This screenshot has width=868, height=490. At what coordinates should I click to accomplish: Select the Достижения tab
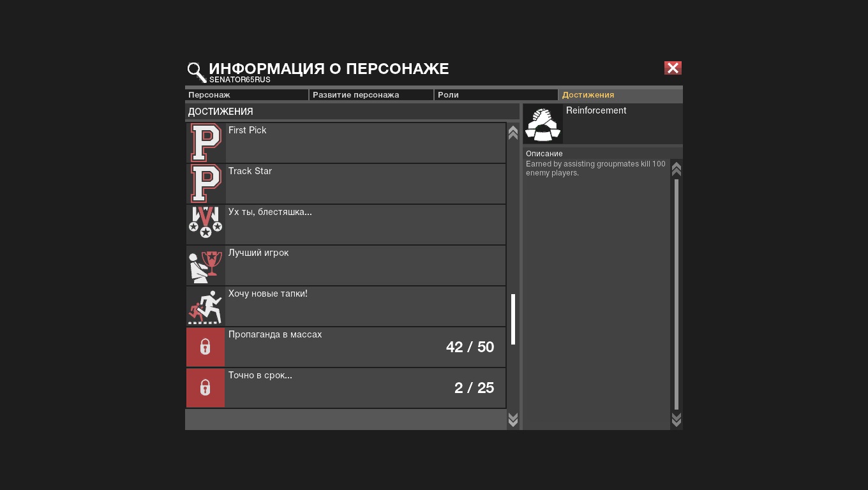(x=620, y=95)
